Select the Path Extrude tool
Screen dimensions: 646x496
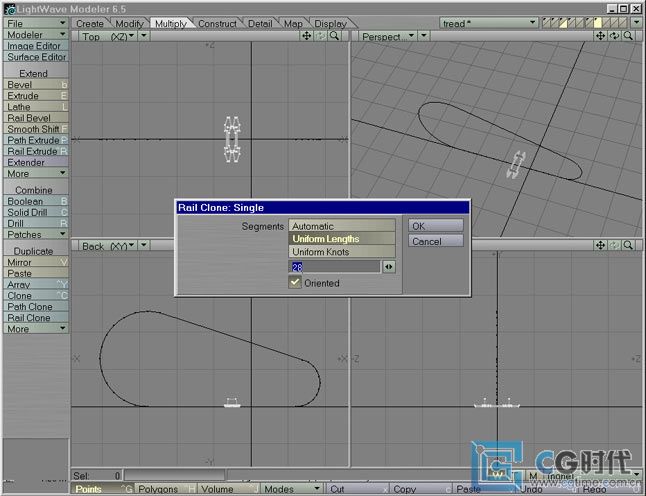36,140
